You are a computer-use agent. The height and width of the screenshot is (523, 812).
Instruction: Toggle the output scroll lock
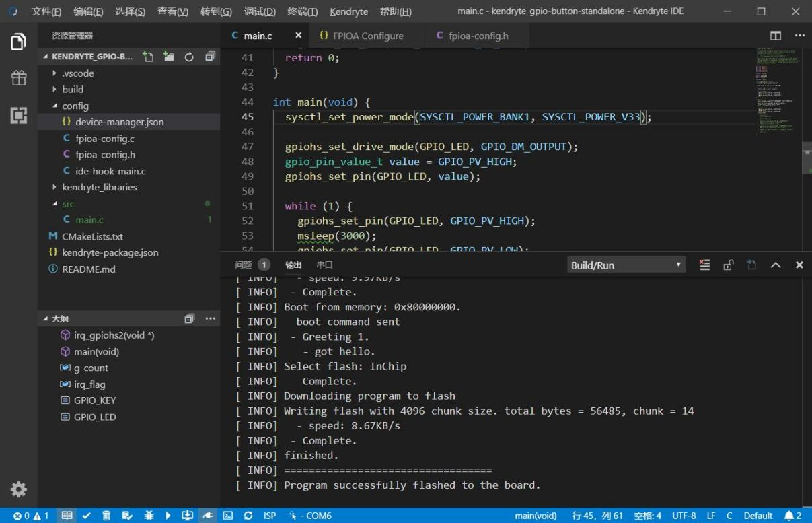tap(728, 265)
